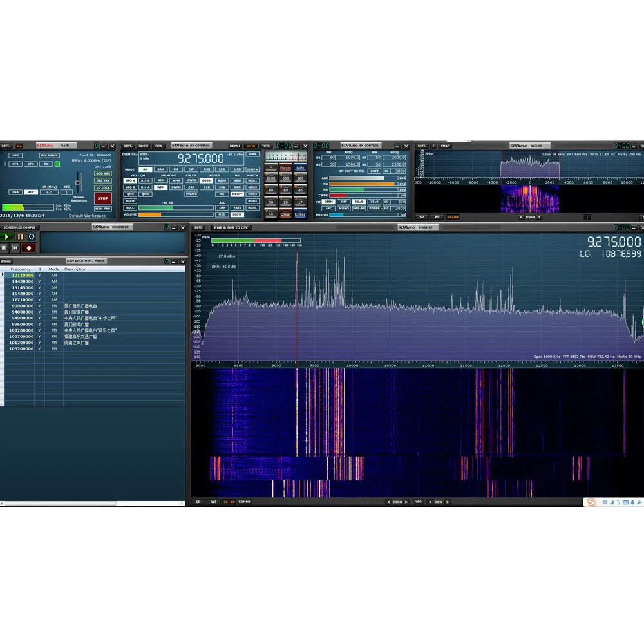Toggle the MUTE button
Screen dimensions: 644x644
tap(130, 201)
